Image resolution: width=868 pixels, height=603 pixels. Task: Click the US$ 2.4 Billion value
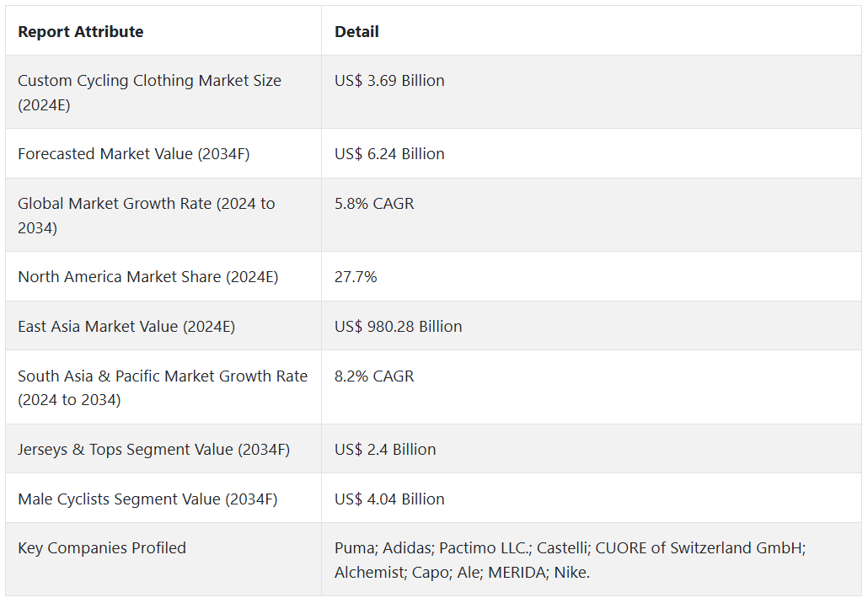tap(385, 450)
